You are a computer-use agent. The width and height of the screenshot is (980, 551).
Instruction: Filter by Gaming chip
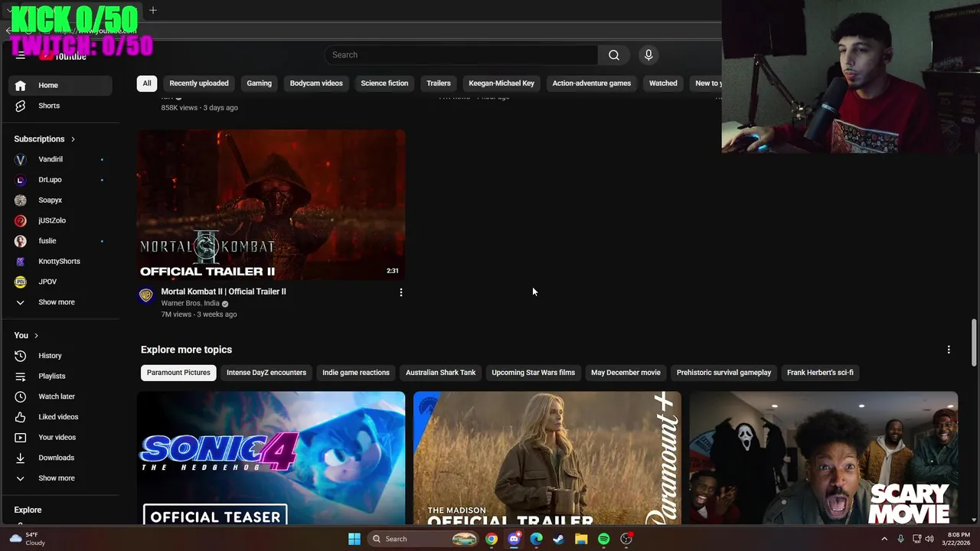pyautogui.click(x=259, y=83)
